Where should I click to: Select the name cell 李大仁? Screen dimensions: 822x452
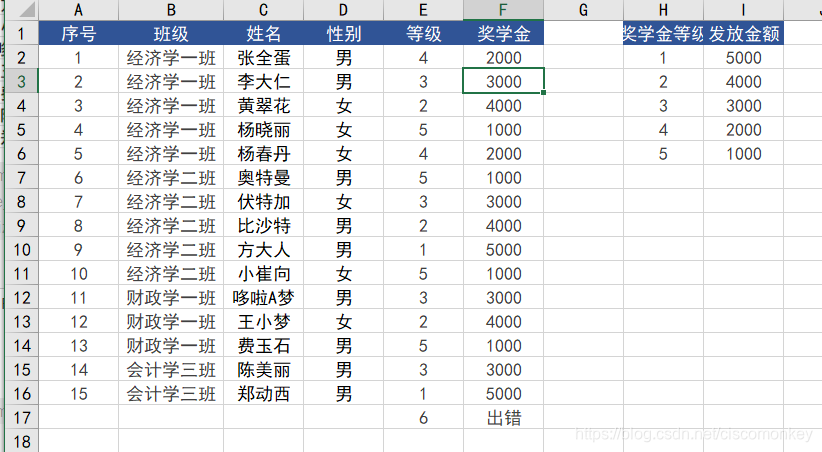264,82
